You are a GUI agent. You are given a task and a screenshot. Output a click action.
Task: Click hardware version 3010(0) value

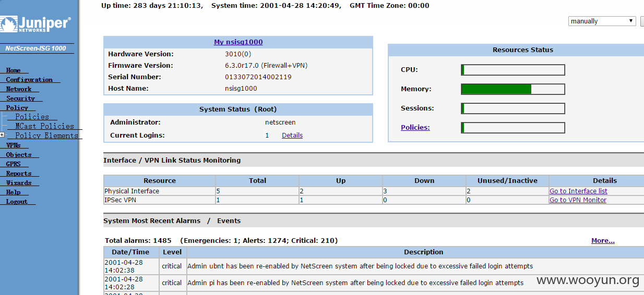pos(238,54)
